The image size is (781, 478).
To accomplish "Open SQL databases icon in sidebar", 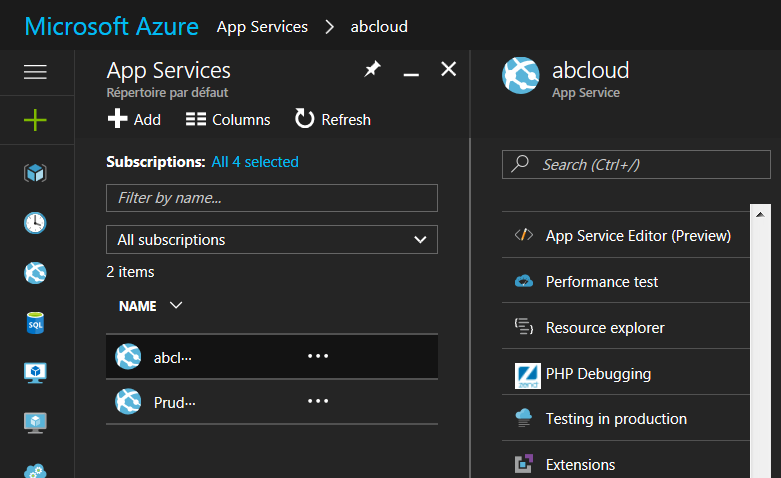I will [x=35, y=323].
